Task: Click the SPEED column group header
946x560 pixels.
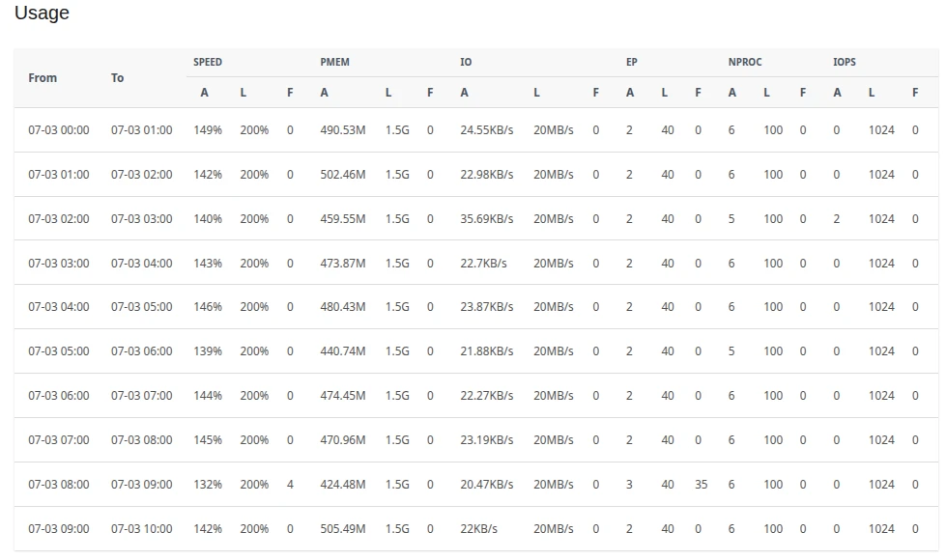Action: (208, 62)
